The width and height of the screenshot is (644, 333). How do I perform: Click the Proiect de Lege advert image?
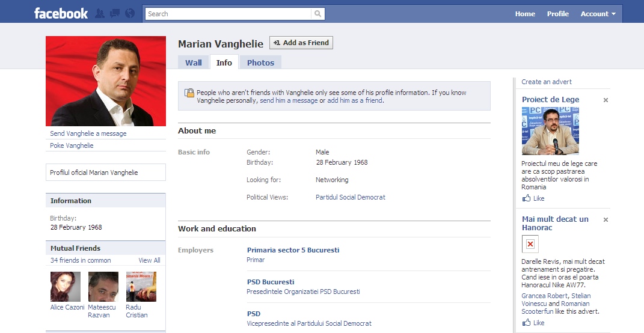[550, 131]
